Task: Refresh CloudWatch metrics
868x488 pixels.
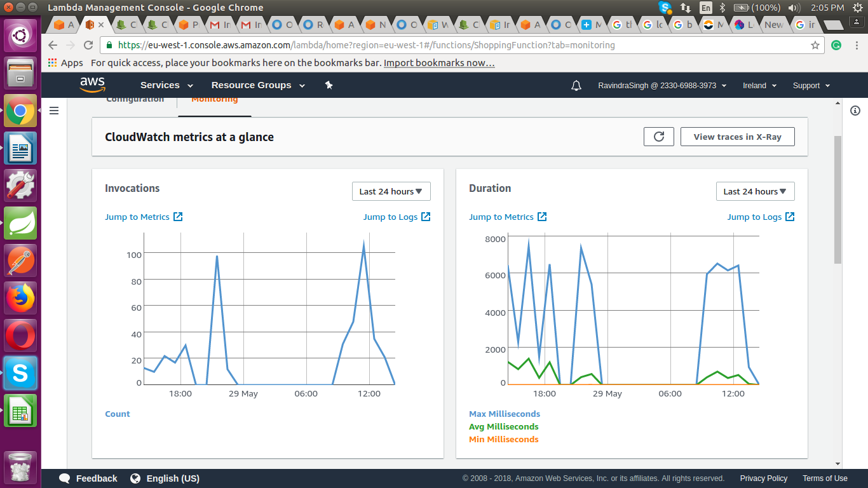Action: pos(659,137)
